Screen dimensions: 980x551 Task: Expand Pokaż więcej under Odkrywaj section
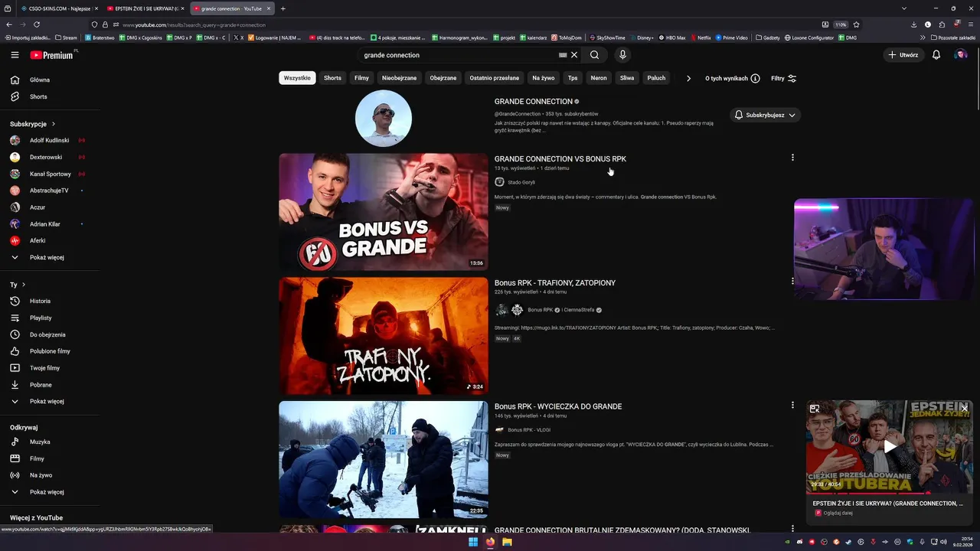tap(50, 492)
